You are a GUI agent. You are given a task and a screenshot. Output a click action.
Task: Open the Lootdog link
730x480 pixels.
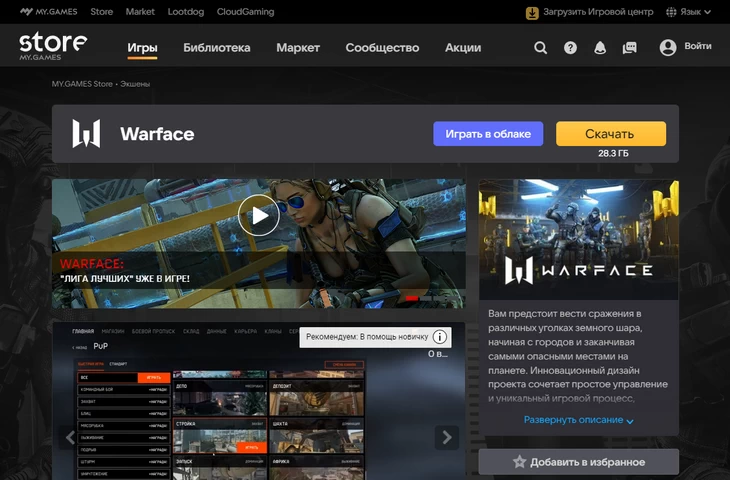point(186,12)
